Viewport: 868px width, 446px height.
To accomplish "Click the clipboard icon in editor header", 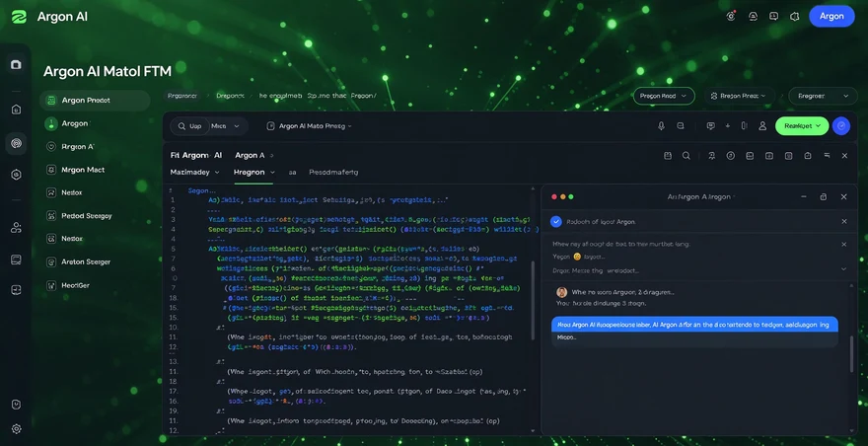I will (808, 156).
